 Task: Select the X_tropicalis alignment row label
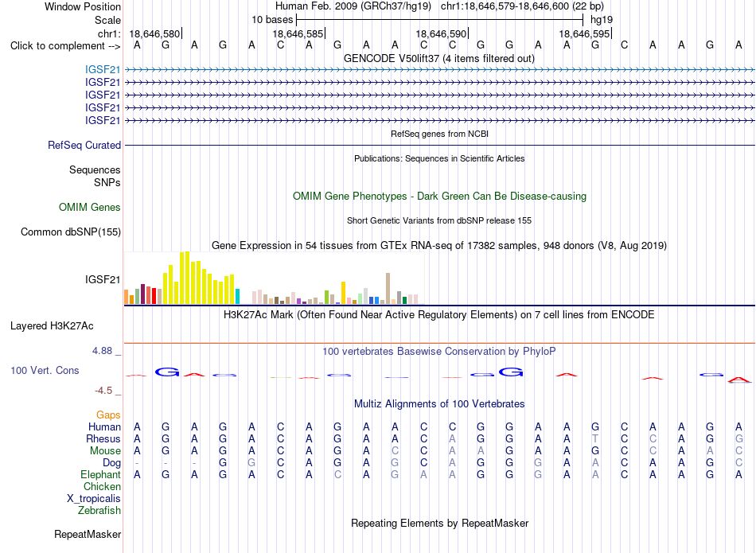tap(94, 499)
